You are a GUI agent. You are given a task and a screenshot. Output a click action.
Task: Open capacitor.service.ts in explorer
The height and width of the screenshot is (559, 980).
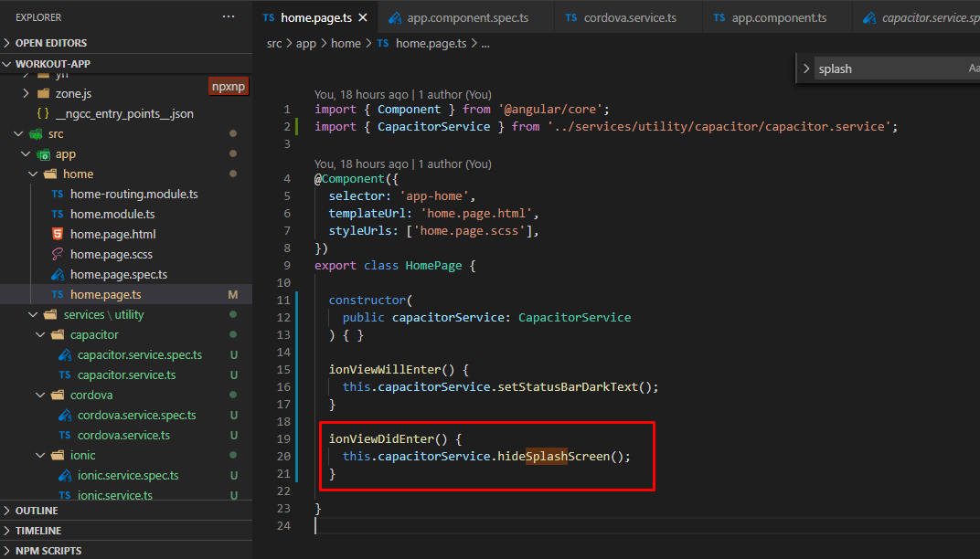click(x=127, y=374)
